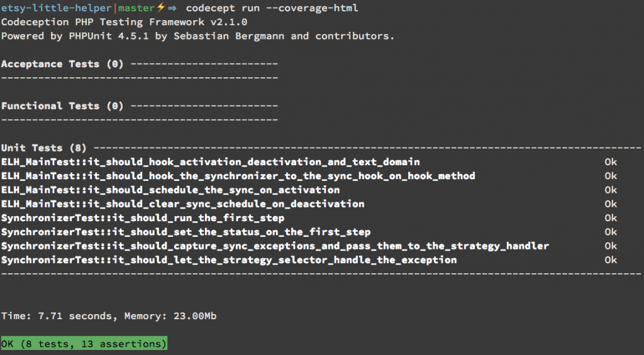Click the Acceptance Tests (0) heading
644x355 pixels.
(x=62, y=64)
